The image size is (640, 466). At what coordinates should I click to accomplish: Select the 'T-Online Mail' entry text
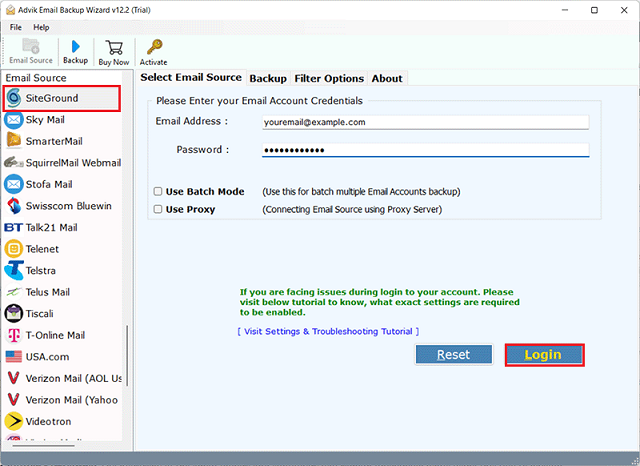point(55,335)
